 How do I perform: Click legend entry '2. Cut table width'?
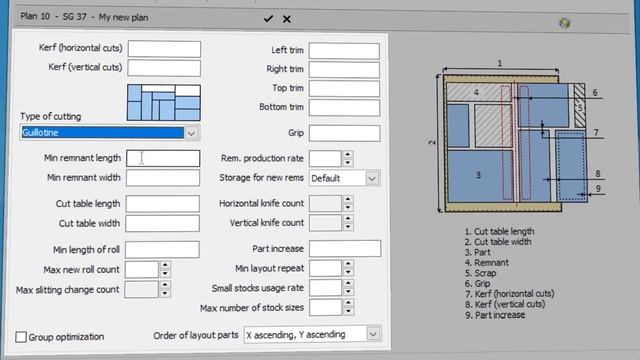coord(498,242)
